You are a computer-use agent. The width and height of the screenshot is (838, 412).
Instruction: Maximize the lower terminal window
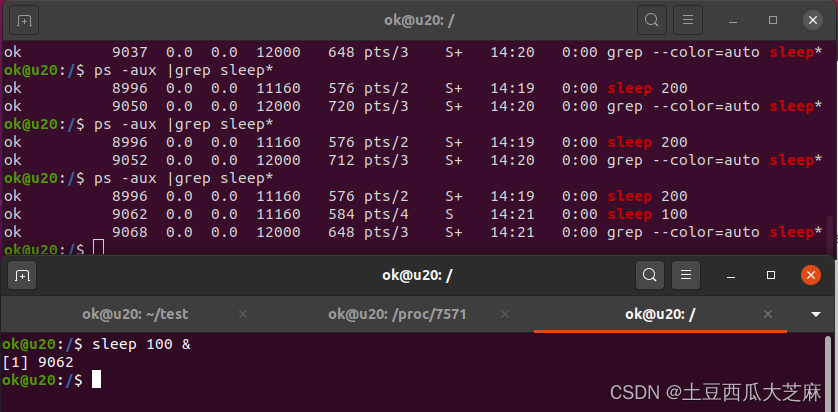tap(771, 275)
